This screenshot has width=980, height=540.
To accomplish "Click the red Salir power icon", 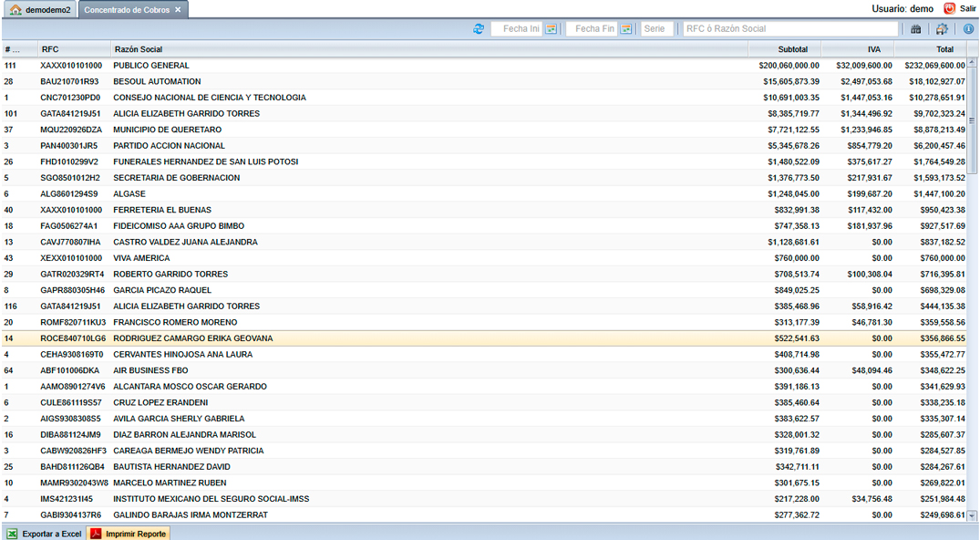I will [950, 8].
